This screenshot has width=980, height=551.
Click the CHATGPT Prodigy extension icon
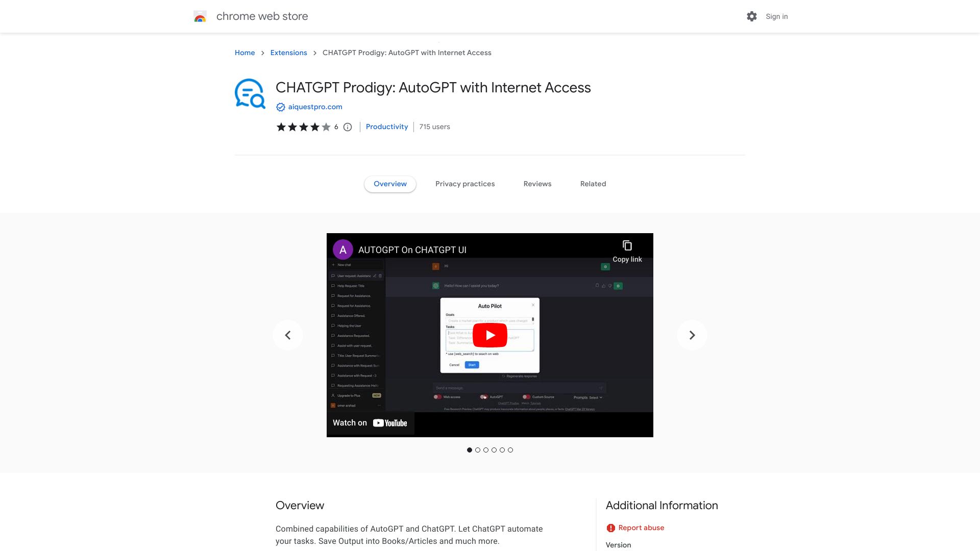point(250,92)
